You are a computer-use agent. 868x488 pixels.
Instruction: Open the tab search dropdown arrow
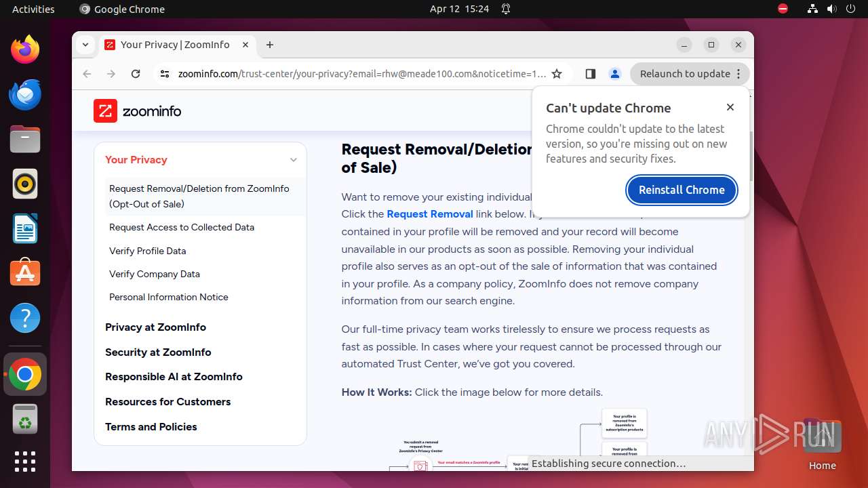[85, 45]
